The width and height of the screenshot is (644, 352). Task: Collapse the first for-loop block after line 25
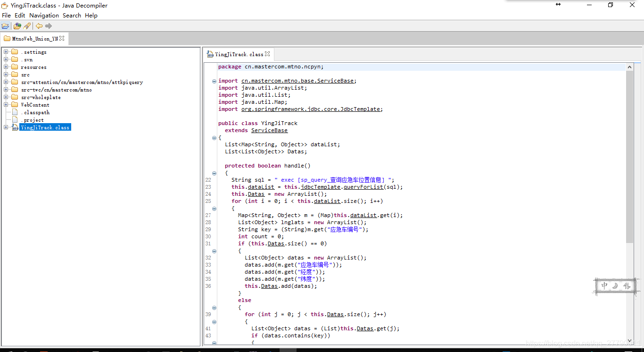click(x=214, y=209)
